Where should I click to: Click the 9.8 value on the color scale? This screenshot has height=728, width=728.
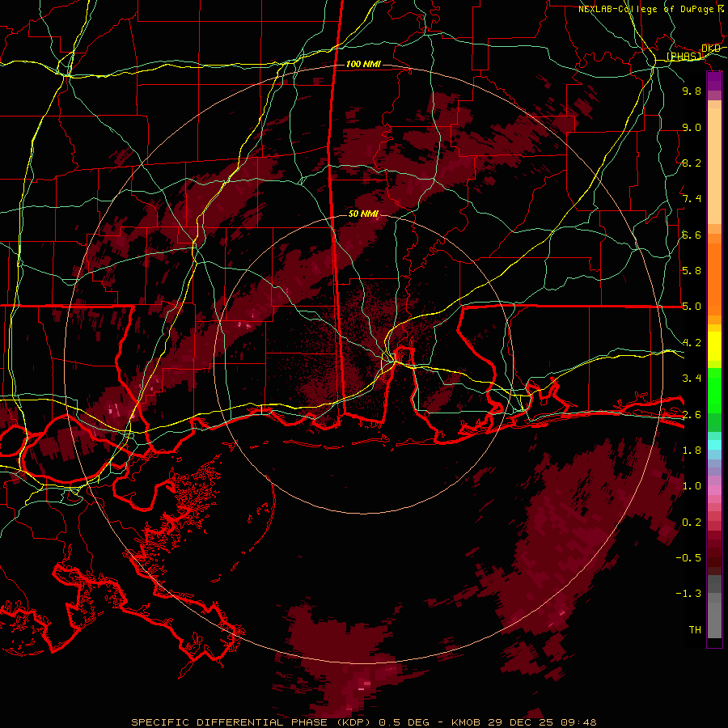(x=692, y=91)
